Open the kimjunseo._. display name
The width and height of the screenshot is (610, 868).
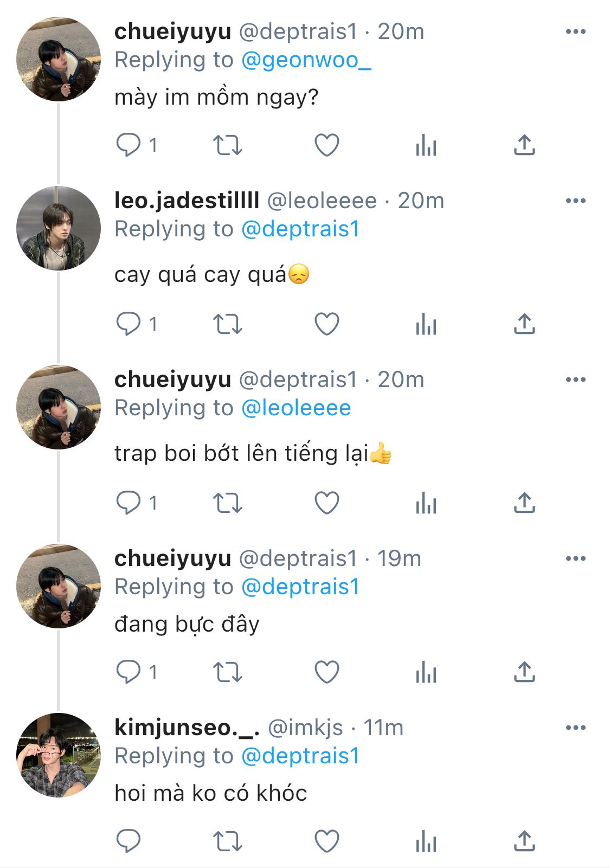(x=187, y=728)
